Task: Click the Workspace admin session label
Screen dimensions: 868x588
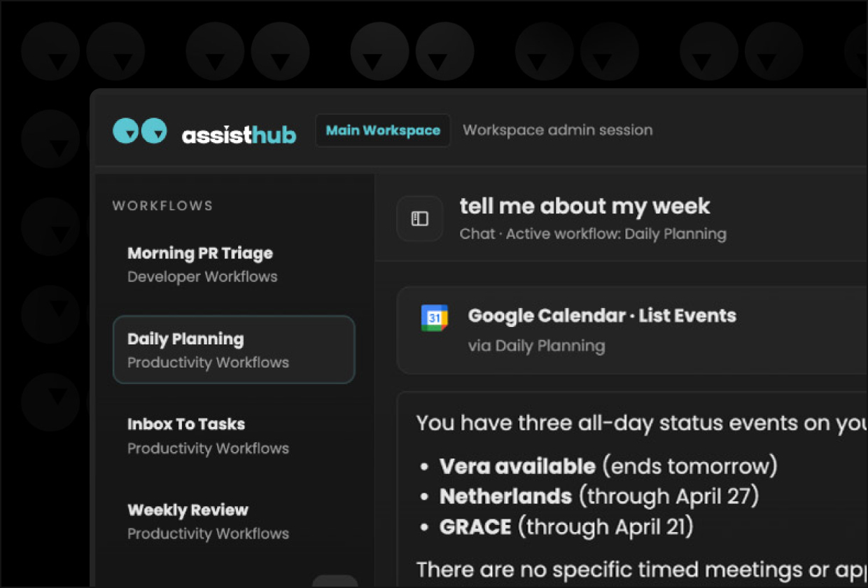Action: coord(558,130)
